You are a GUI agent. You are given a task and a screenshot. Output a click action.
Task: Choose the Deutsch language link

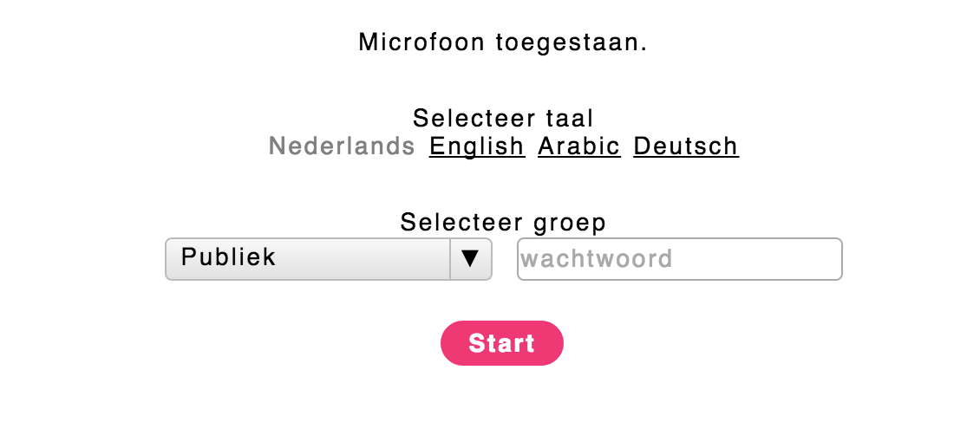point(686,146)
